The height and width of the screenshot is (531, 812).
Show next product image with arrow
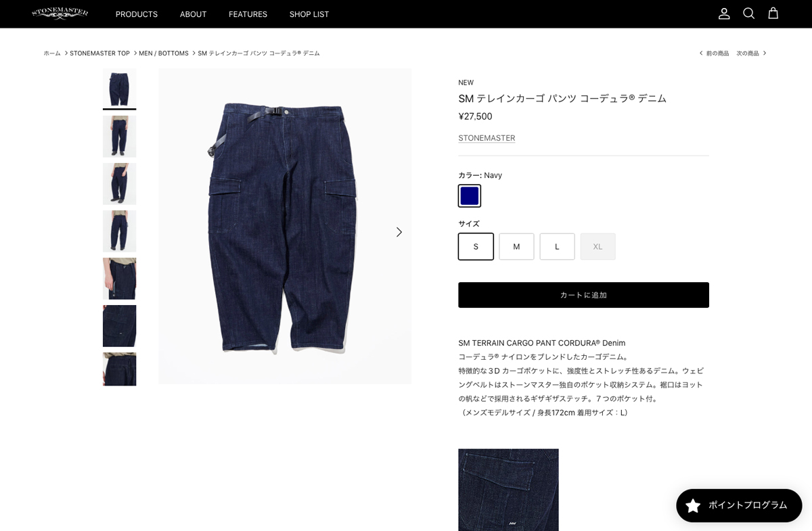399,232
